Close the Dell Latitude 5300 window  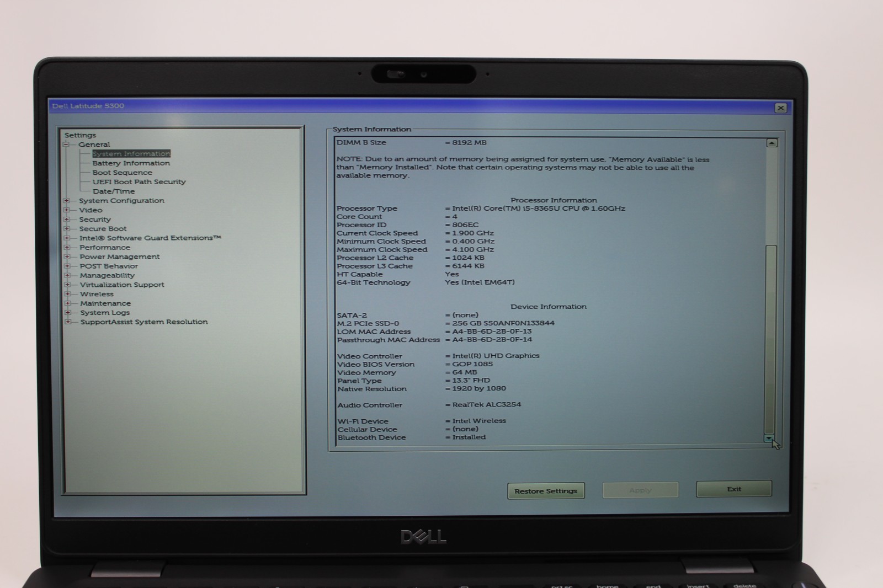780,108
